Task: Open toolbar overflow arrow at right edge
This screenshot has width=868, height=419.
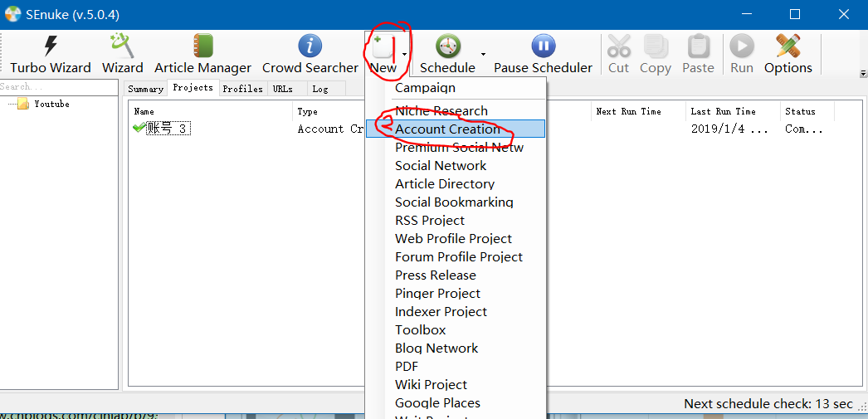Action: click(863, 74)
